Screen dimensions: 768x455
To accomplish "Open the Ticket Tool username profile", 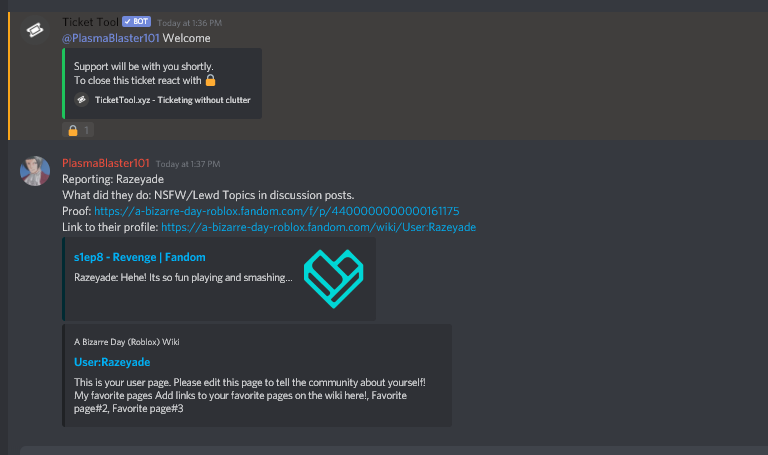I will pyautogui.click(x=90, y=22).
